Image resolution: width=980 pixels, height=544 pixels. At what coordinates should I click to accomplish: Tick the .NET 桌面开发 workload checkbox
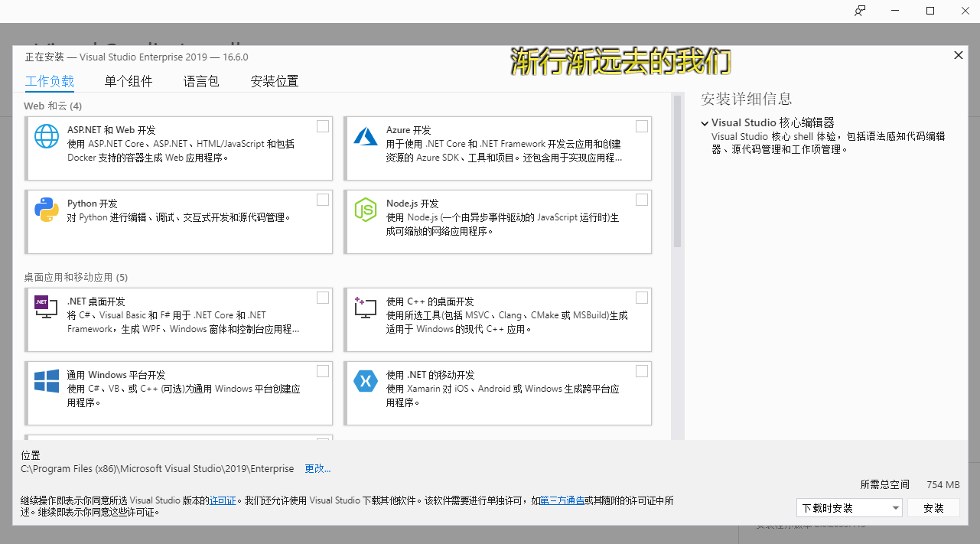coord(323,298)
